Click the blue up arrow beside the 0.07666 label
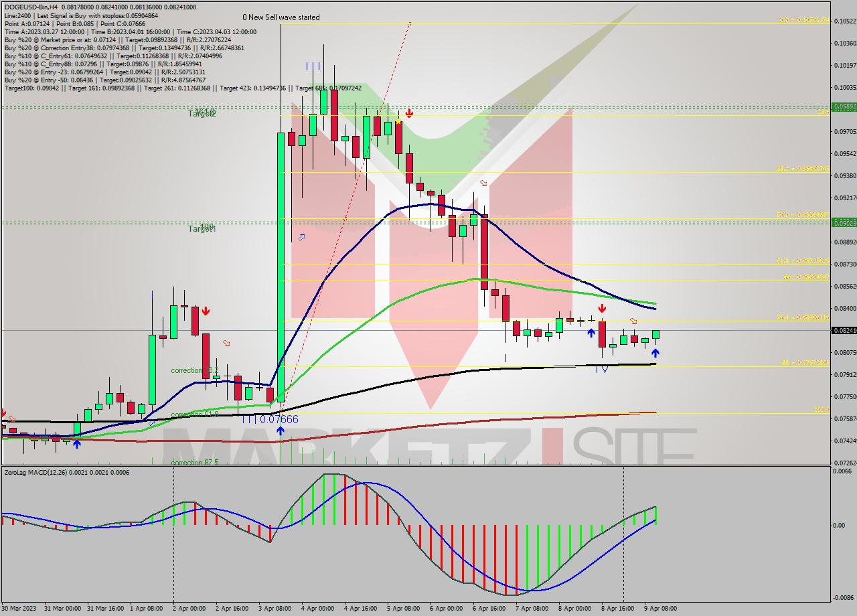Screen dimensions: 857x616 coord(281,431)
